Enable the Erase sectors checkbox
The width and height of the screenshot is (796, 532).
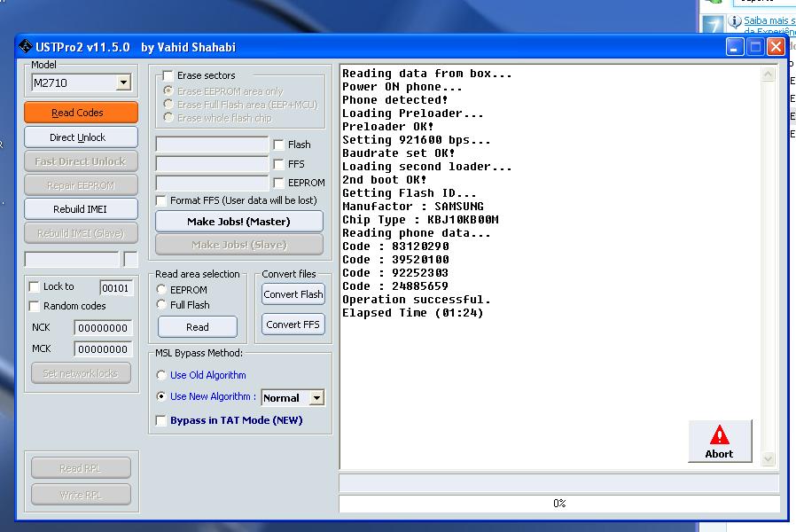click(x=167, y=75)
